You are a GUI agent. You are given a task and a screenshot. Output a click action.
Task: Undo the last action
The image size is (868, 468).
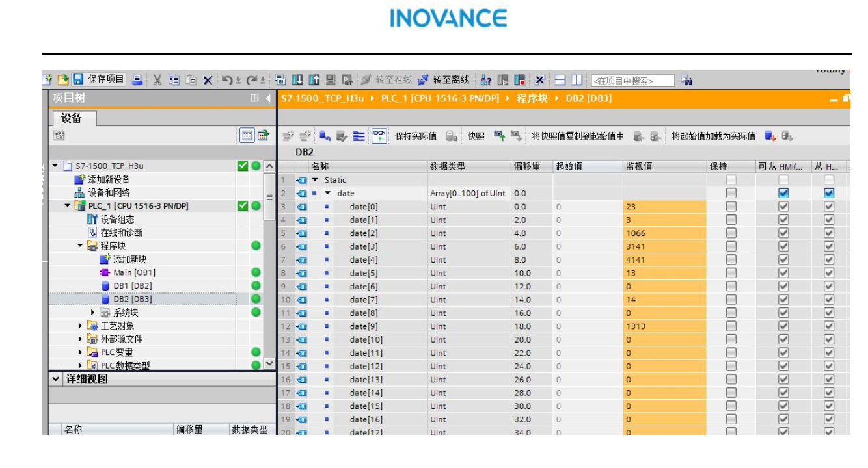pyautogui.click(x=227, y=80)
